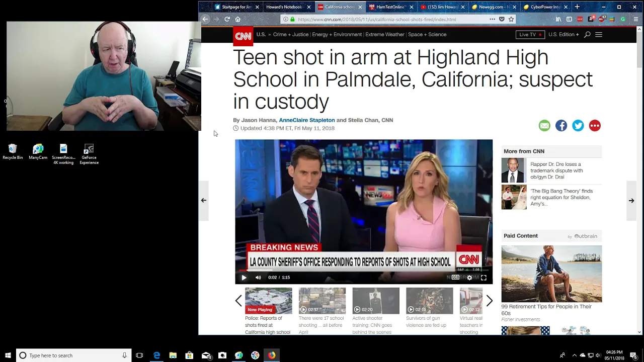The width and height of the screenshot is (644, 362).
Task: Bookmark this page with star icon
Action: coord(511,19)
